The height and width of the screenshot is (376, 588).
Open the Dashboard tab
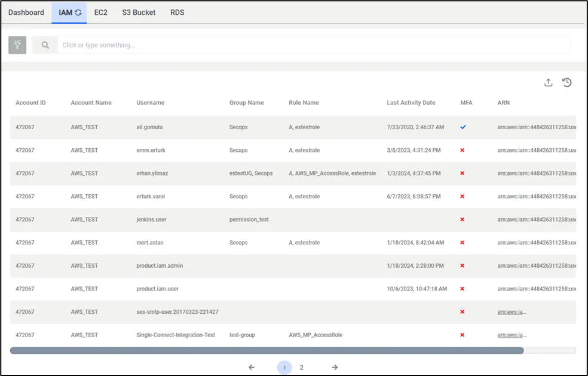click(x=26, y=13)
